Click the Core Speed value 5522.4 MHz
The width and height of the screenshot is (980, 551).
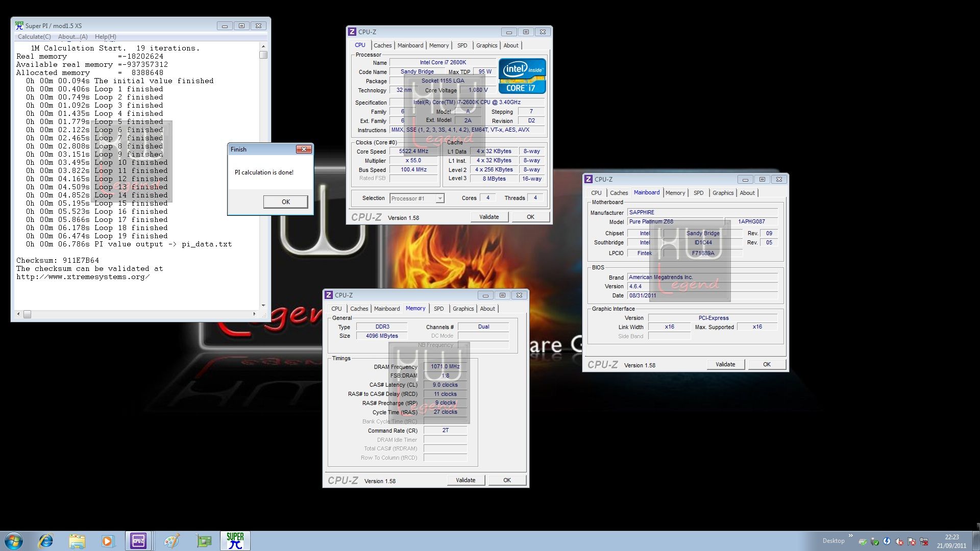coord(413,152)
